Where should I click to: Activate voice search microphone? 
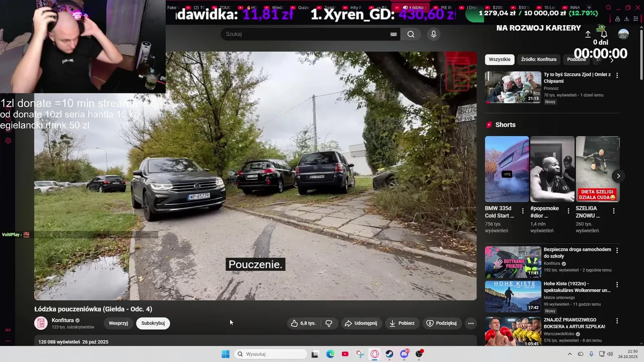tap(434, 34)
